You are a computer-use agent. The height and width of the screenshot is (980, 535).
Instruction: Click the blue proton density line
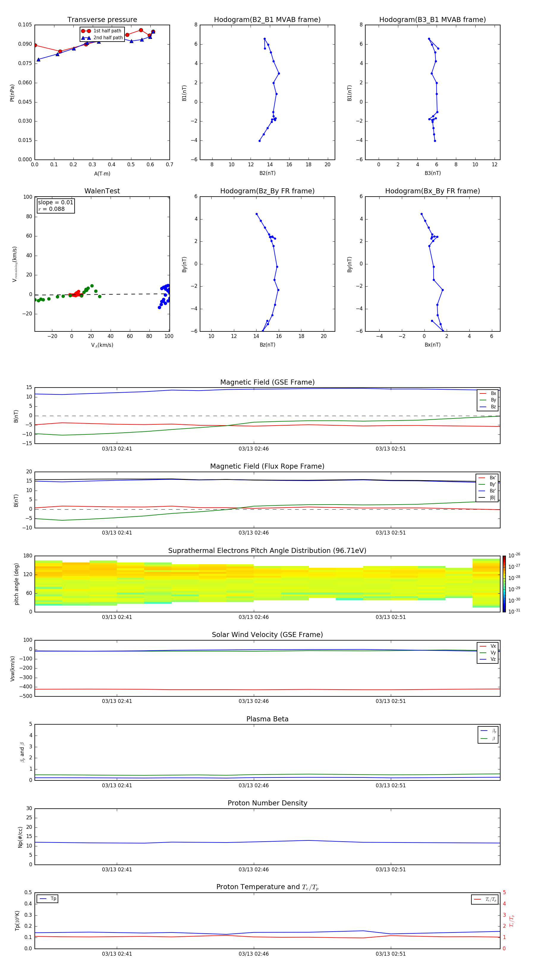pos(267,841)
